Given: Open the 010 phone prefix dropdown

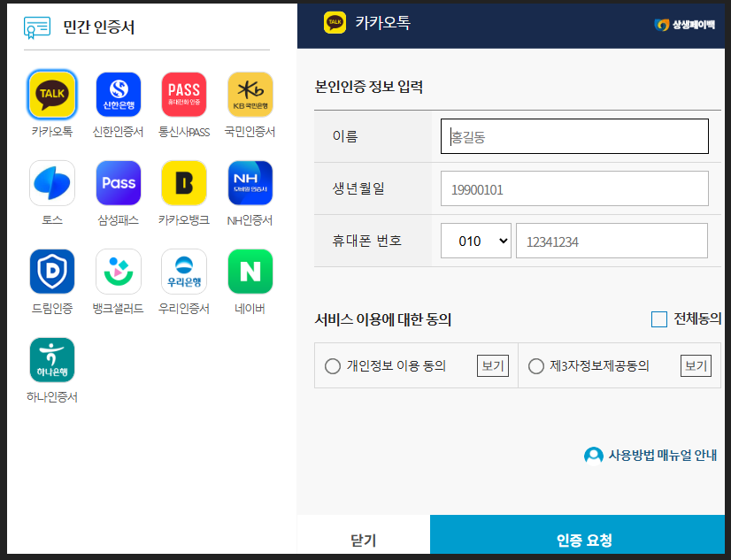Looking at the screenshot, I should point(476,241).
